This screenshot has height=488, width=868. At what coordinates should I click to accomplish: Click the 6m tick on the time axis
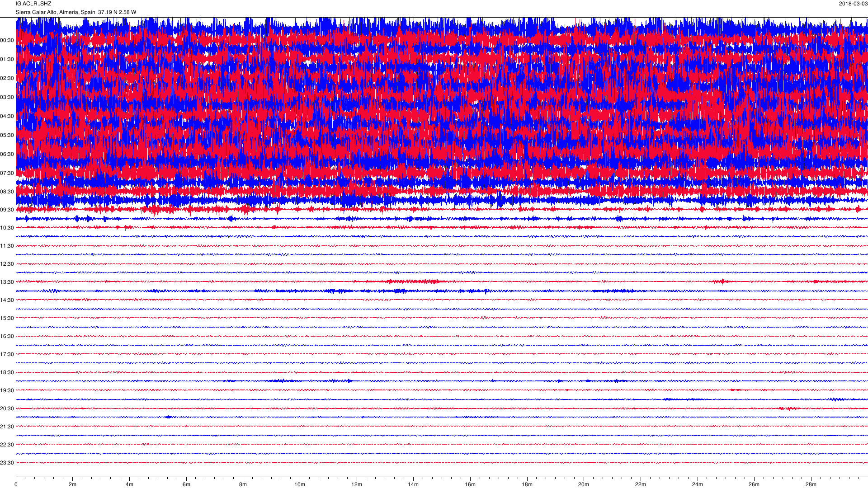[186, 485]
